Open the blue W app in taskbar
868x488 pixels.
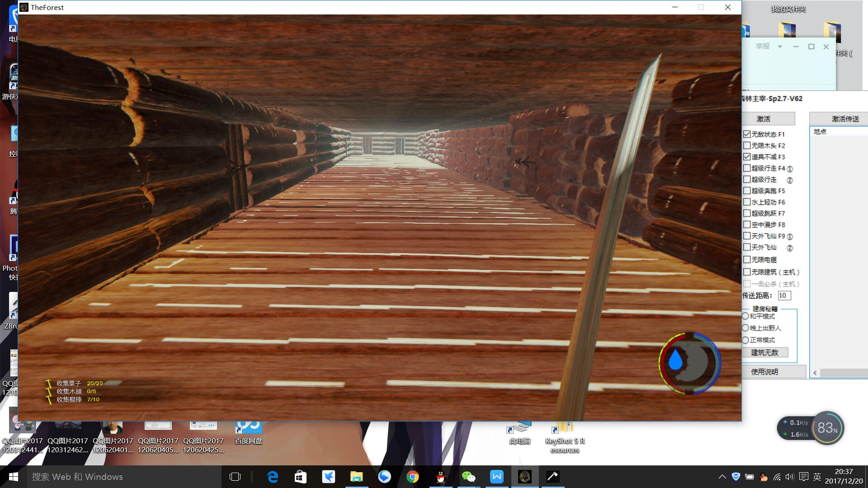(x=496, y=477)
